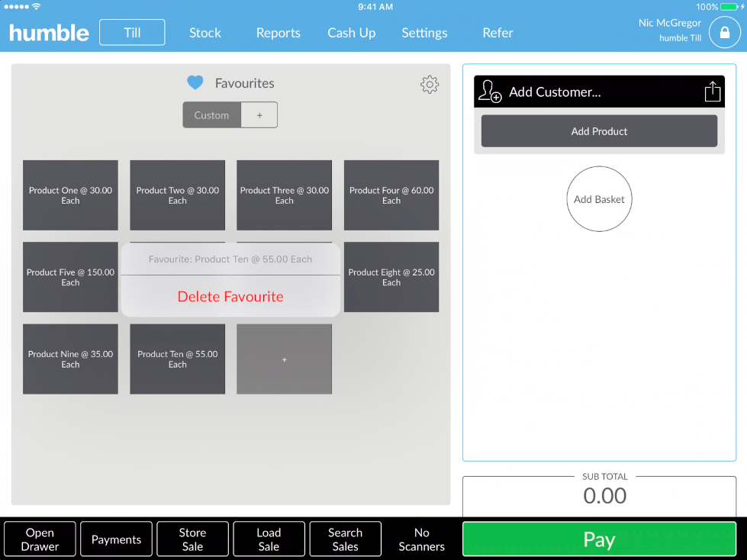Screen dimensions: 747x560
Task: Open Payments from the bottom bar
Action: click(116, 539)
